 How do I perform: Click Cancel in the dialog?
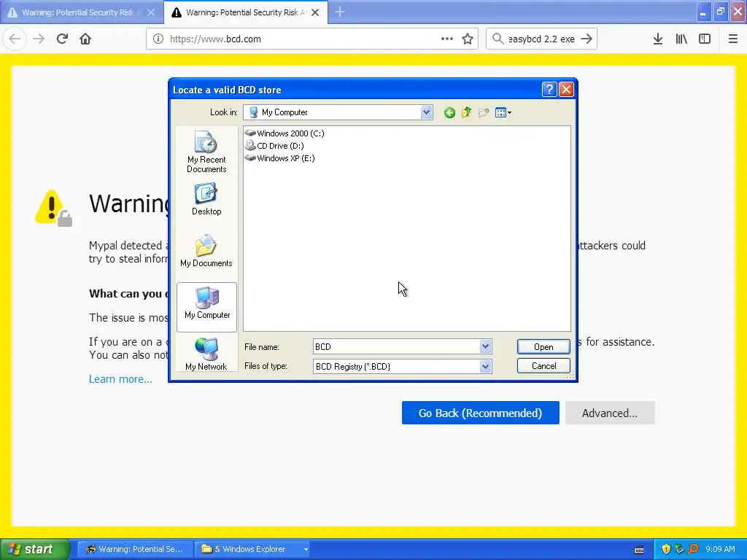(543, 366)
